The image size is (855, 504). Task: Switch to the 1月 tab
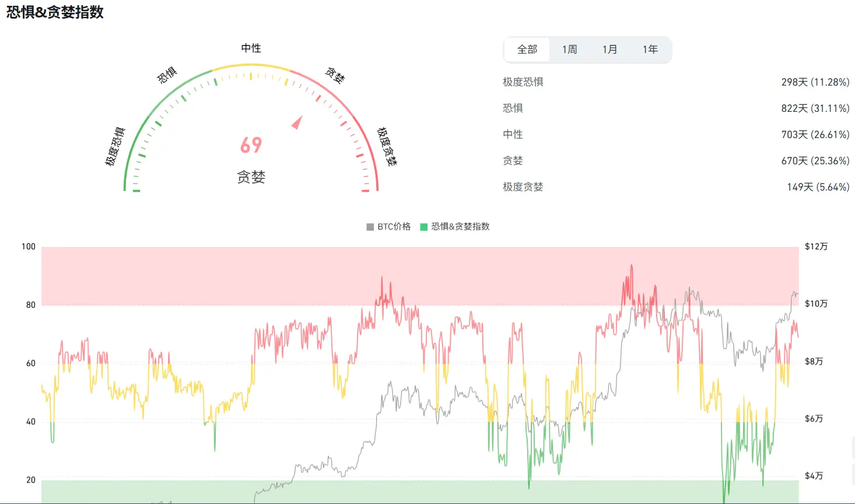[609, 50]
